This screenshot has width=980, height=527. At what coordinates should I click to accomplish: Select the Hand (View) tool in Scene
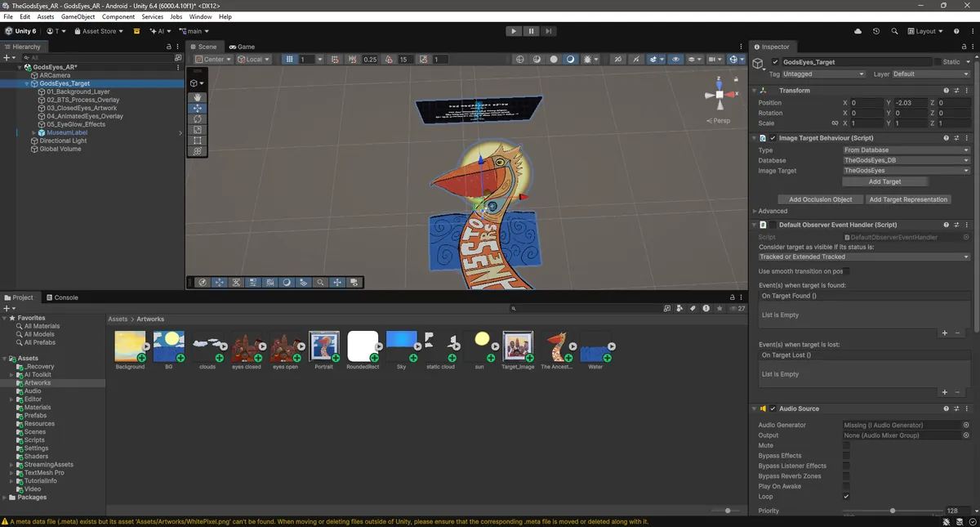198,97
